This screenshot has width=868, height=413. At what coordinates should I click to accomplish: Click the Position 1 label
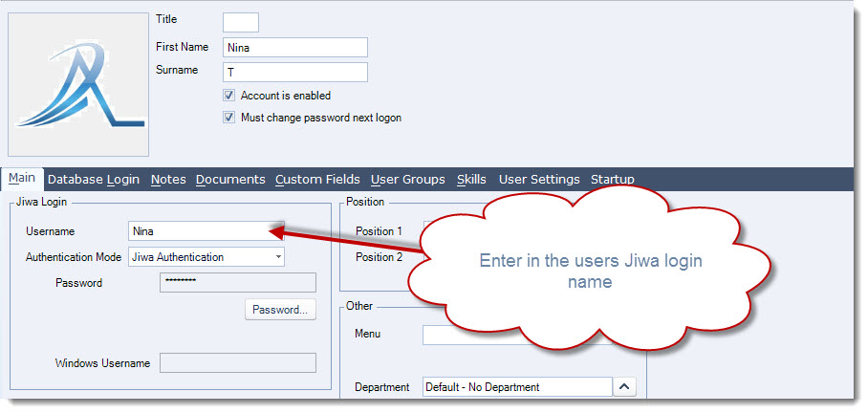(379, 231)
